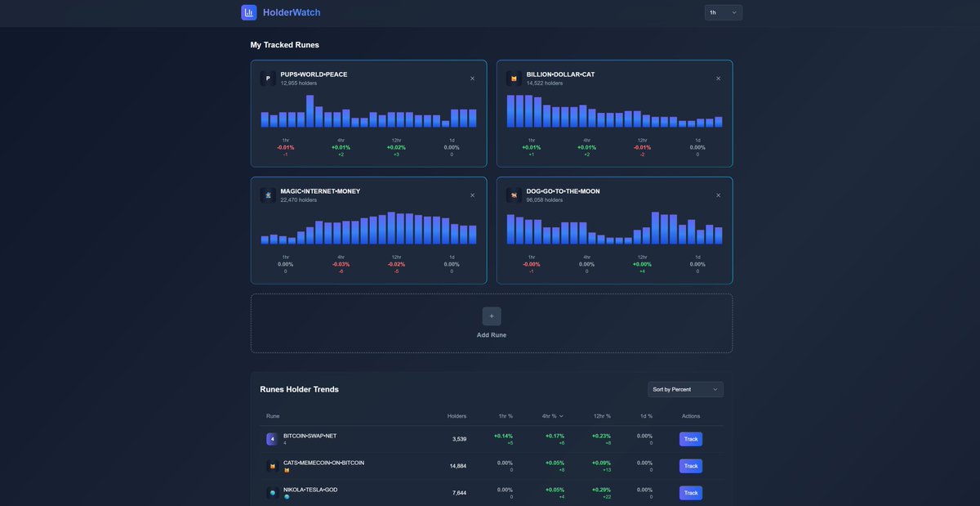The width and height of the screenshot is (980, 506).
Task: Click the BILLION•DOLLAR•CAT rune avatar icon
Action: (514, 78)
